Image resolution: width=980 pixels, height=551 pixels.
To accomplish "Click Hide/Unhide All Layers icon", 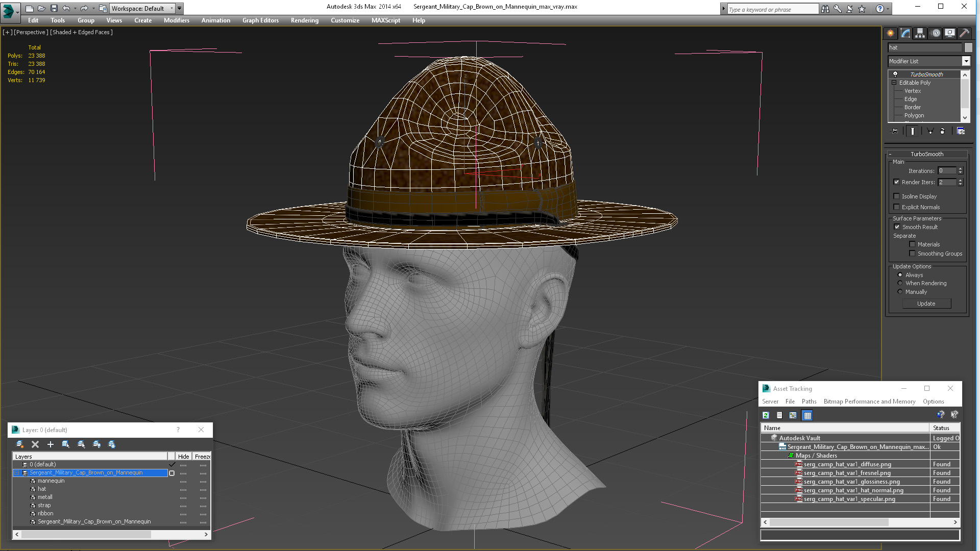I will 96,444.
